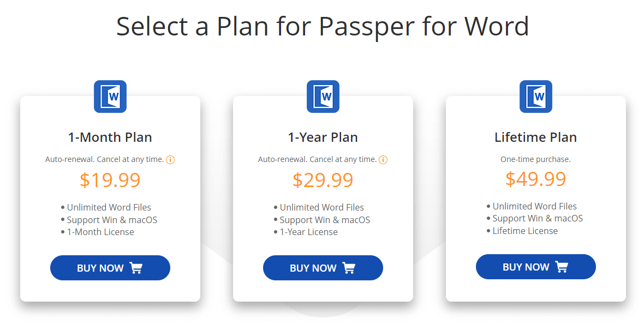Viewport: 644px width, 324px height.
Task: Select the 1-Month Plan title
Action: (110, 137)
